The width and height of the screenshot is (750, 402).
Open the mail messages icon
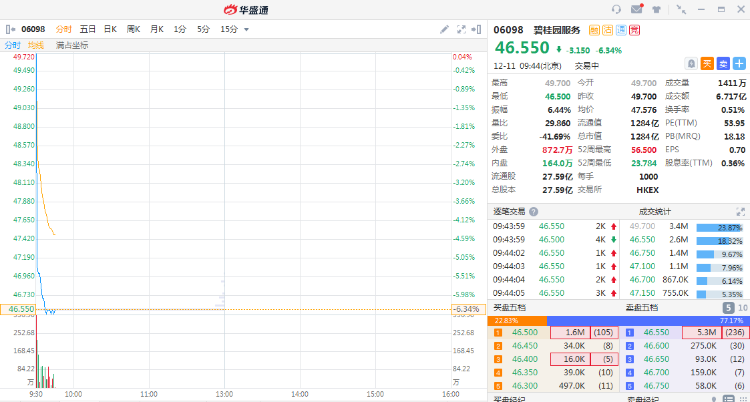point(637,9)
